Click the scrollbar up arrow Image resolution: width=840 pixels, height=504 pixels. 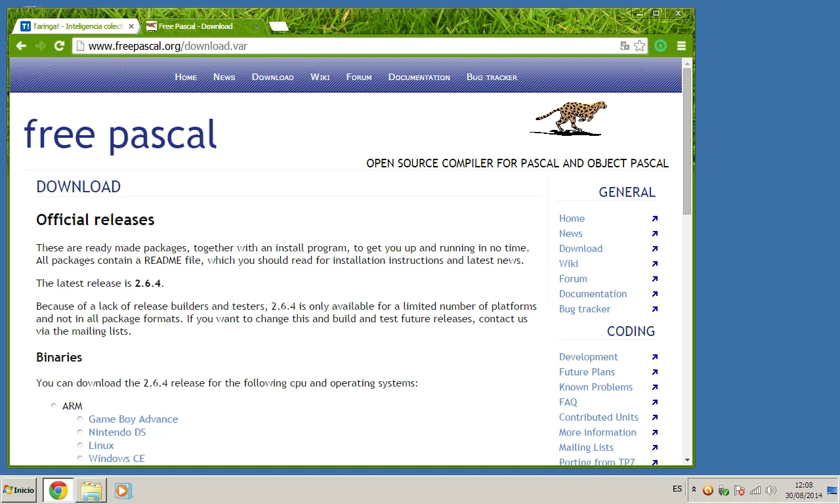pos(687,63)
